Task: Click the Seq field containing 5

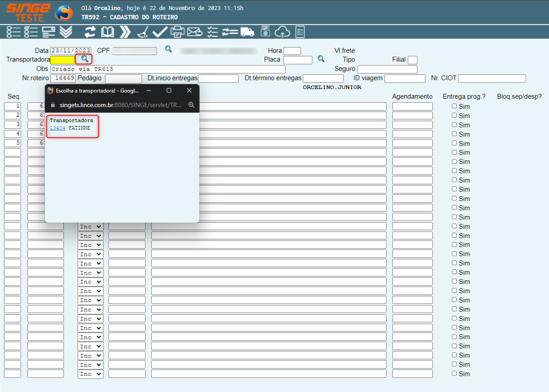Action: click(x=13, y=143)
